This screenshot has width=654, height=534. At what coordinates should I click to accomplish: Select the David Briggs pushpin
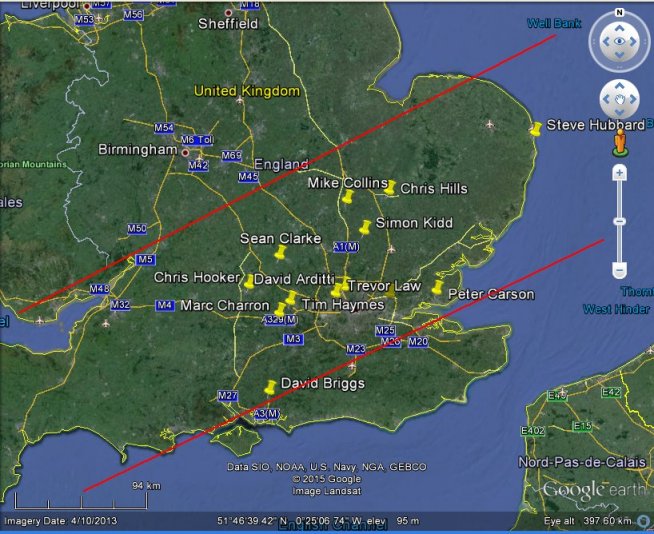(x=269, y=388)
